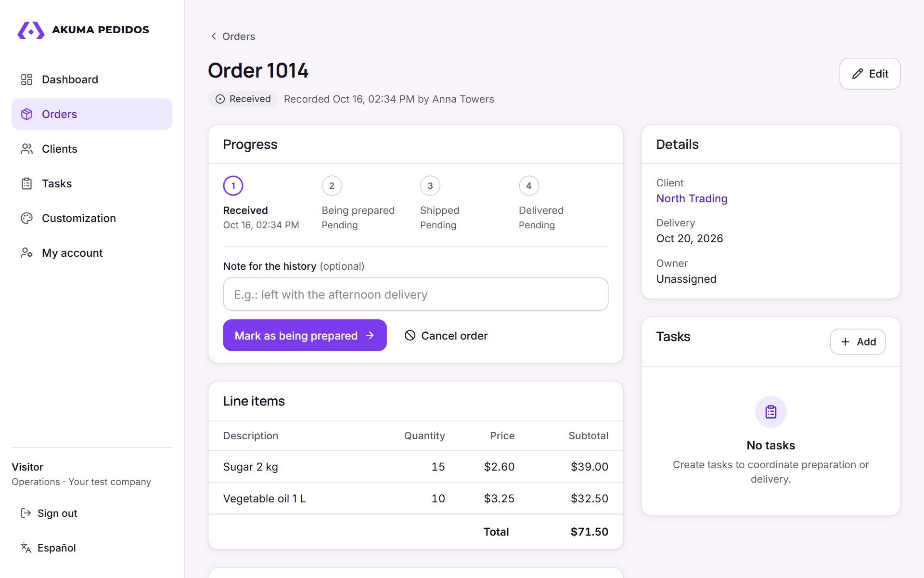Click the Clients people icon
This screenshot has width=924, height=578.
26,149
